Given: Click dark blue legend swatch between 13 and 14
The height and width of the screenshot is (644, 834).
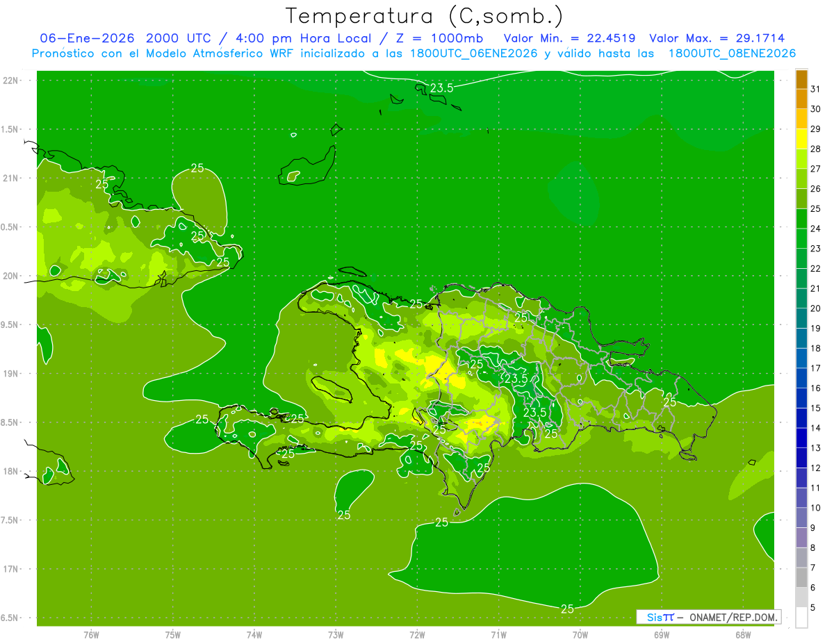Looking at the screenshot, I should click(801, 438).
